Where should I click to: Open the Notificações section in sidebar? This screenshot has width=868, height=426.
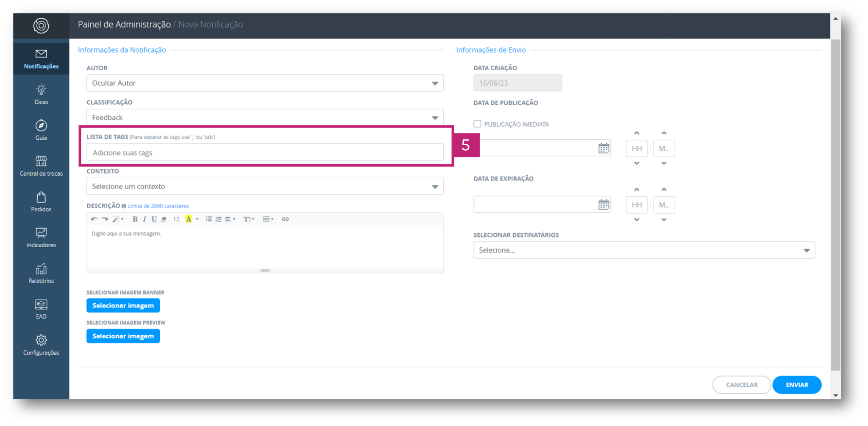41,58
